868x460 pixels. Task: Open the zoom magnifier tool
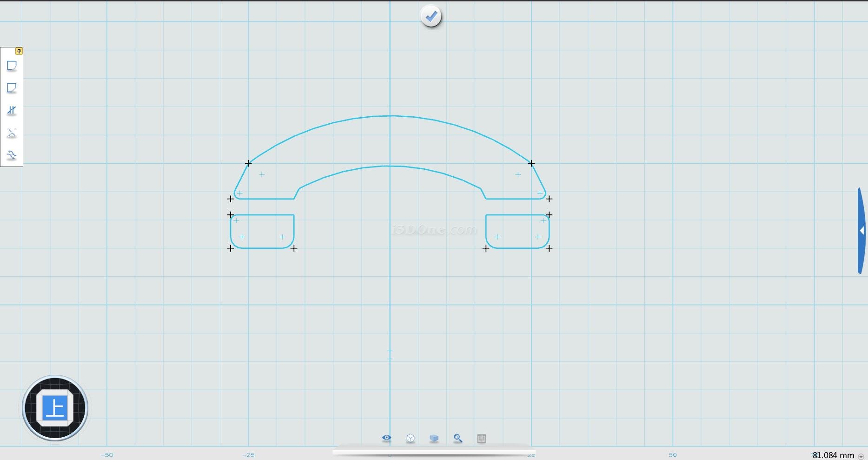coord(457,438)
